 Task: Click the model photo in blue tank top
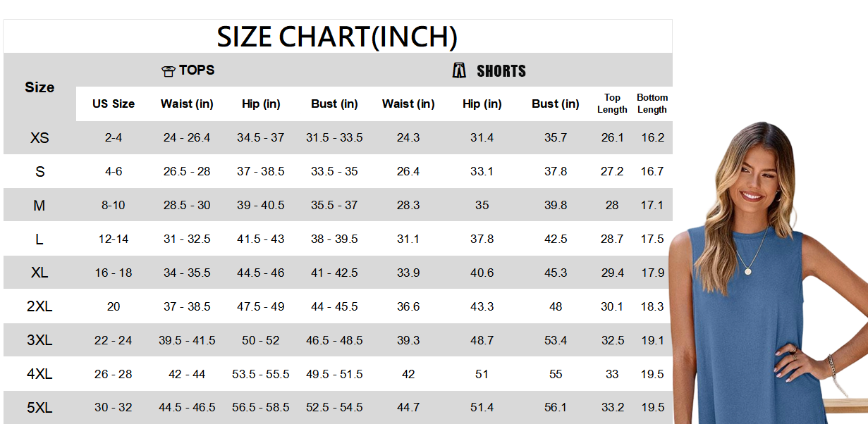click(769, 273)
